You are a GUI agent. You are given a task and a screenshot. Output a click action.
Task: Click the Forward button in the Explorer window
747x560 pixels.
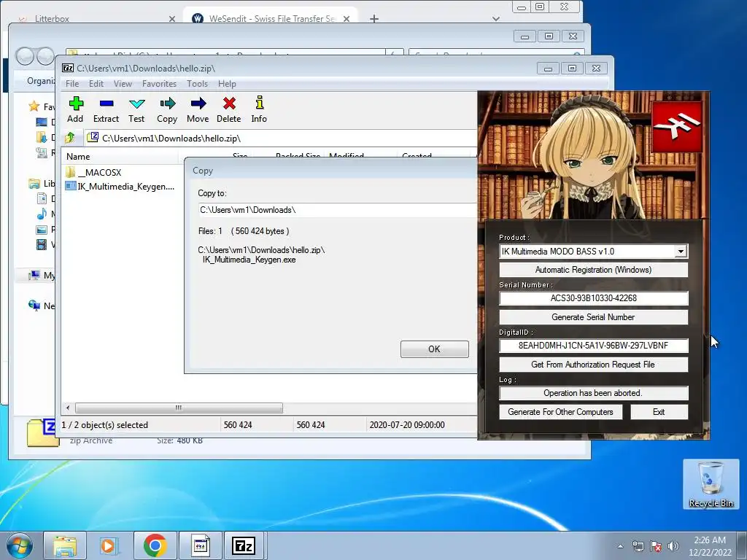pyautogui.click(x=46, y=57)
